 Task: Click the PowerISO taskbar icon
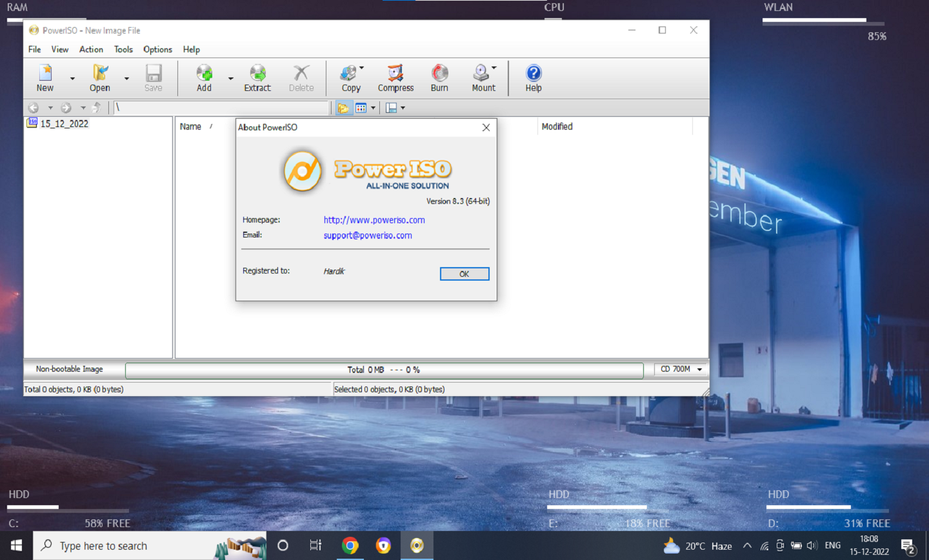click(x=417, y=546)
